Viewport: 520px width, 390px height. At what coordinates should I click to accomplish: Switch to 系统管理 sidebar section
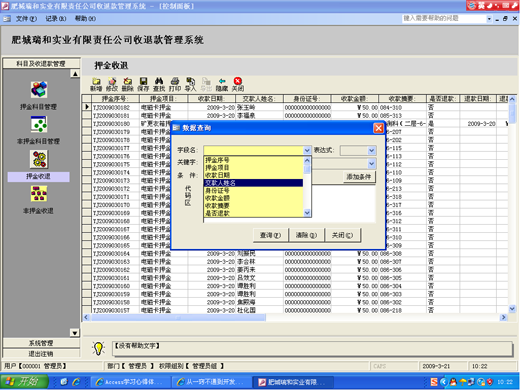(41, 343)
